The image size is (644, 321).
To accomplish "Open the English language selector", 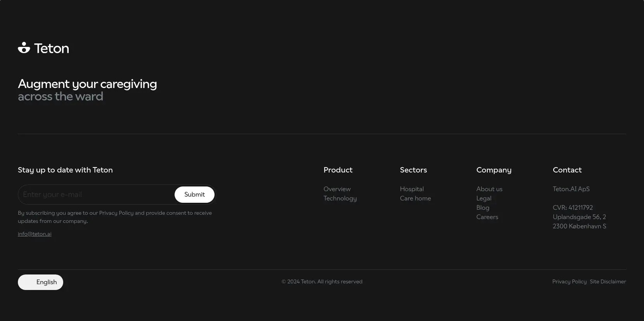I will [x=40, y=282].
